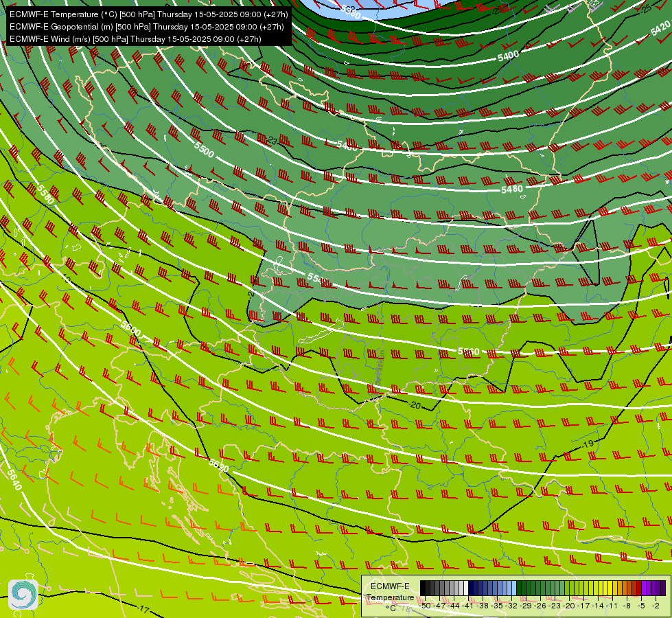672x618 pixels.
Task: Select the ECMWF-E Wind (m/s) title line
Action: [x=135, y=39]
